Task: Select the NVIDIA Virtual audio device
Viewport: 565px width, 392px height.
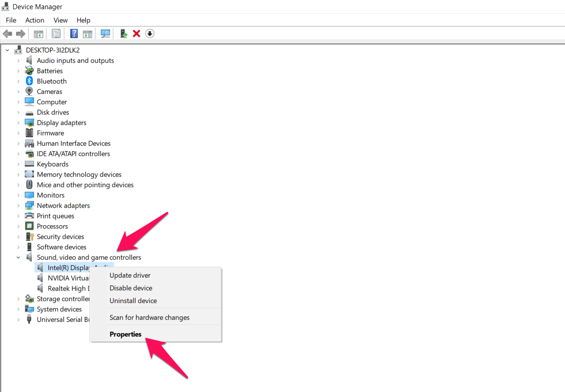Action: tap(68, 278)
